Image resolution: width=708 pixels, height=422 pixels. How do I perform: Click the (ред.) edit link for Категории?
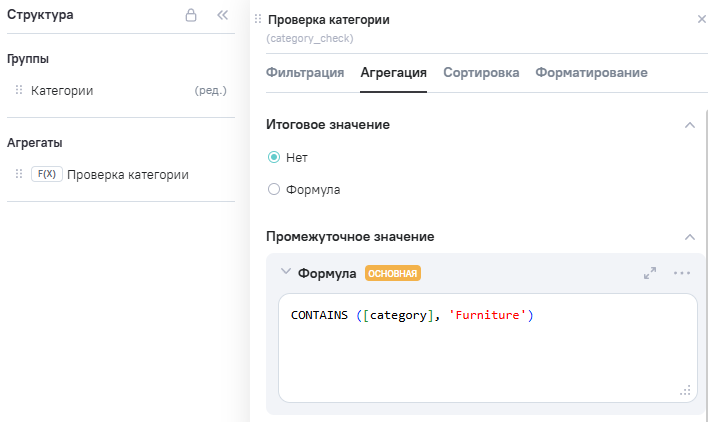210,90
